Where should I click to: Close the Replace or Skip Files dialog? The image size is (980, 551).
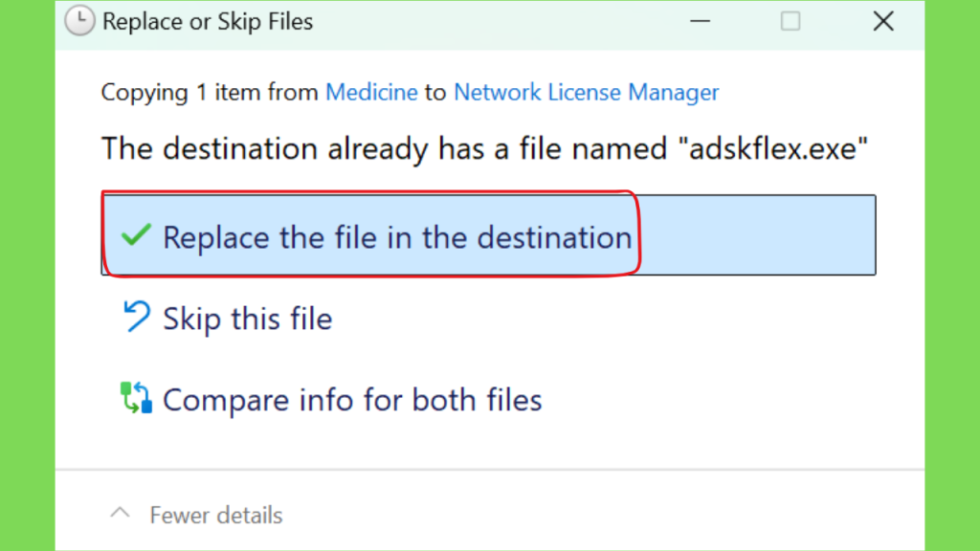click(883, 21)
